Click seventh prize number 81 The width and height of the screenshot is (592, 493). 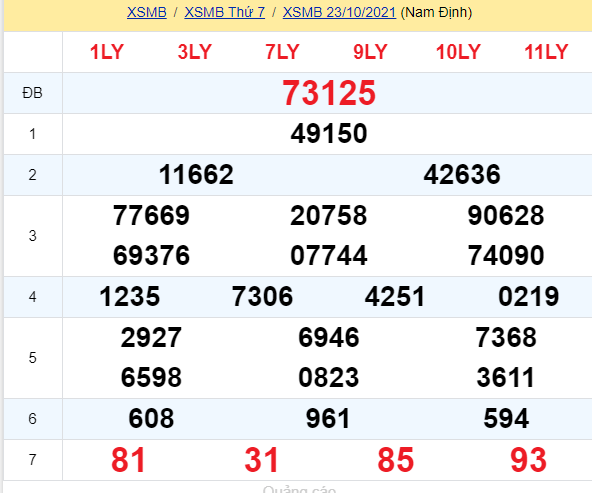click(x=128, y=460)
